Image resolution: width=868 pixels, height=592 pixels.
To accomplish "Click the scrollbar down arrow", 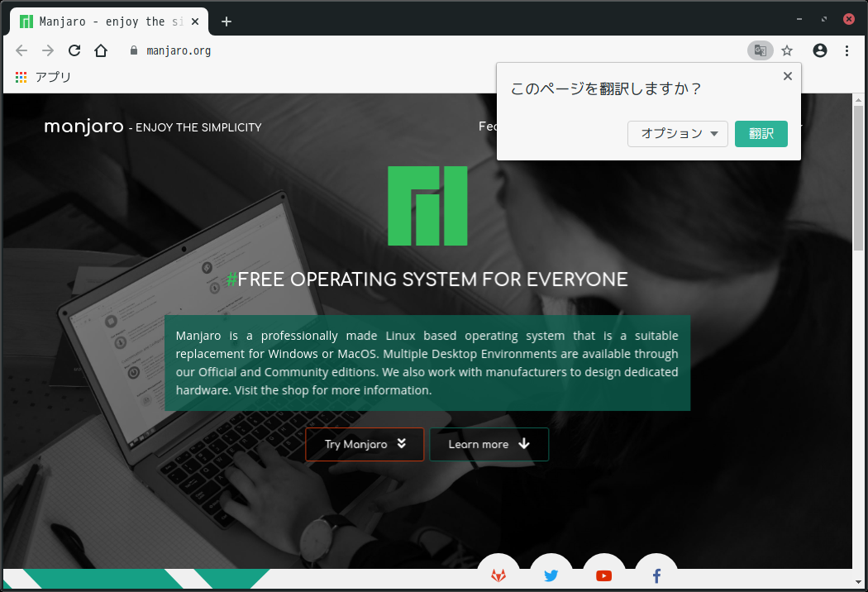I will 858,581.
